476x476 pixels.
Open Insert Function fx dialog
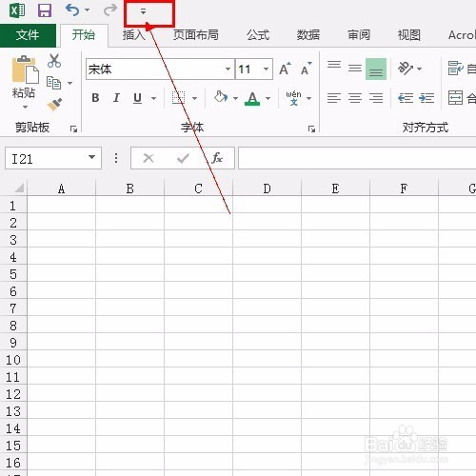coord(217,158)
